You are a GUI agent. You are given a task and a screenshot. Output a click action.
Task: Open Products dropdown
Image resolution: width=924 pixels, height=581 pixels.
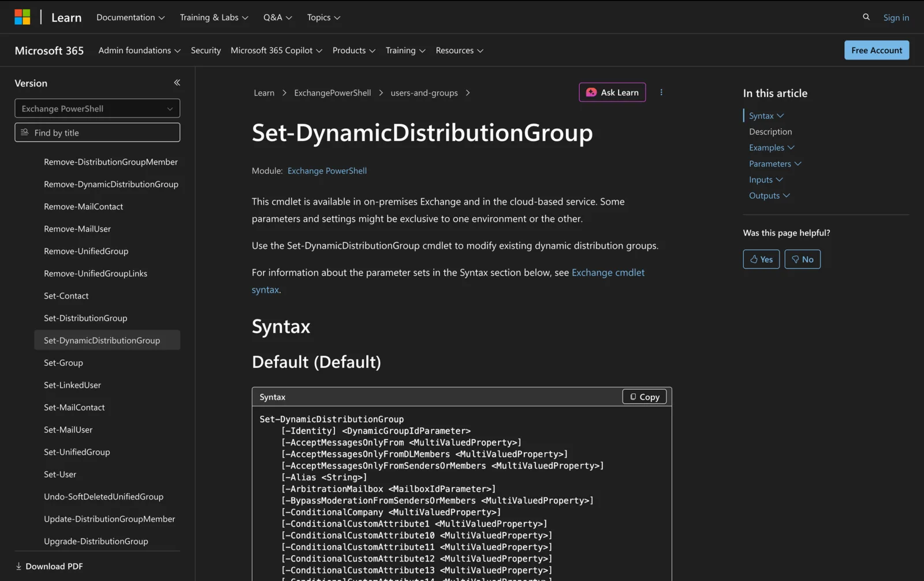click(353, 50)
